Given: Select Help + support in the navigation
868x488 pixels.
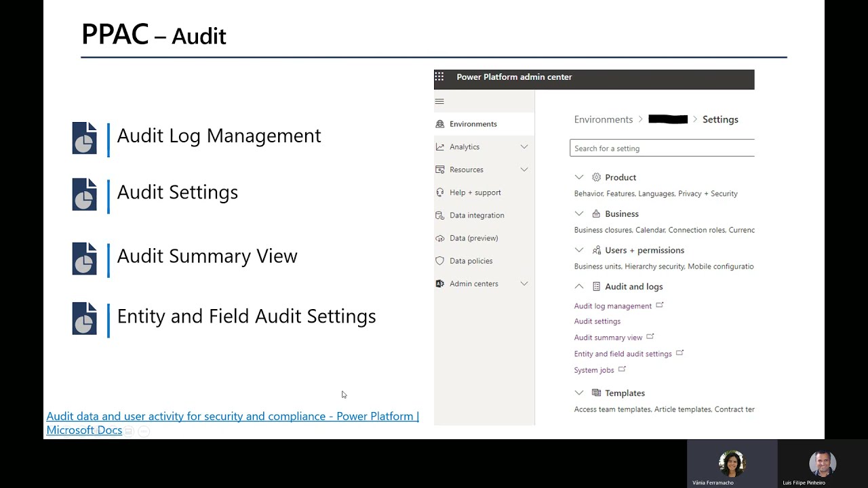Looking at the screenshot, I should pos(484,192).
